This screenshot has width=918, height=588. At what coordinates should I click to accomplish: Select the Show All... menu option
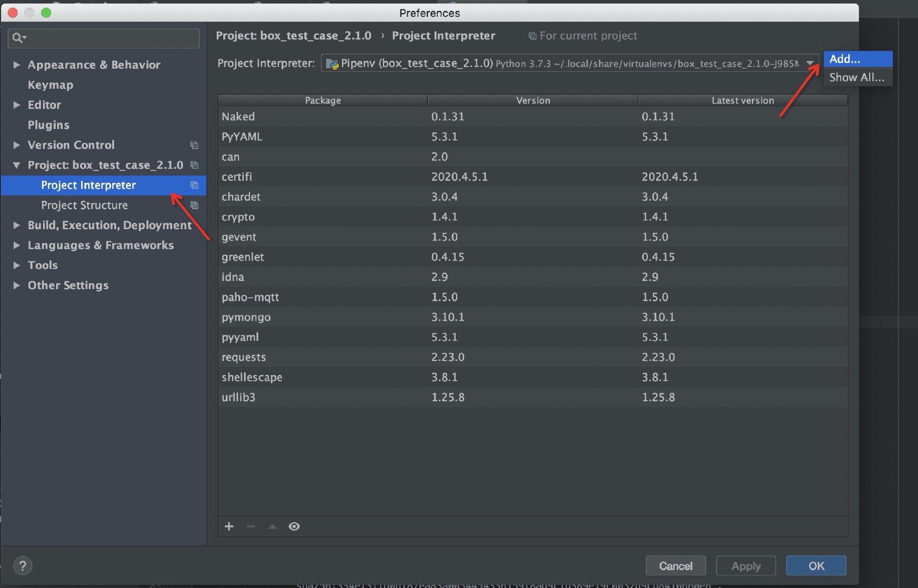[856, 77]
